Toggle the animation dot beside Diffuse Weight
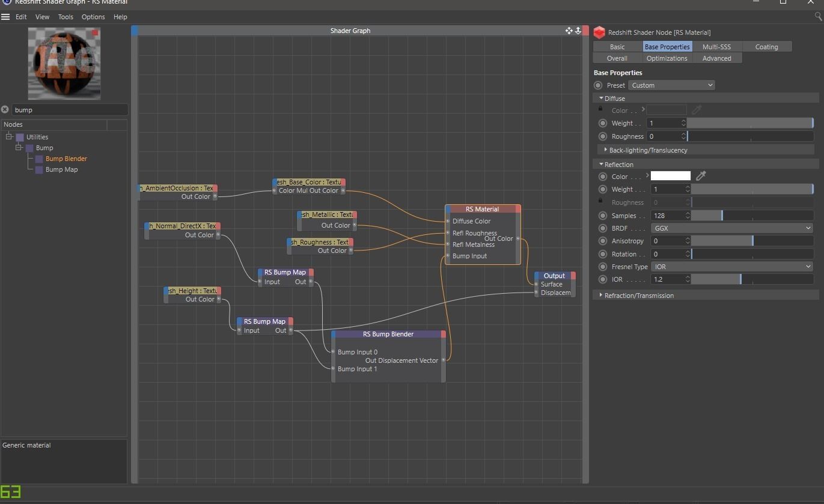 point(603,123)
